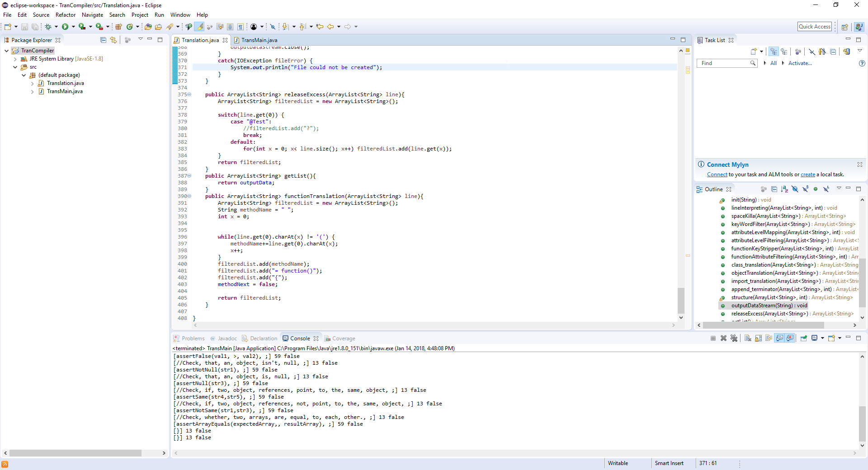The image size is (868, 470).
Task: Click the Next Annotation toolbar icon
Action: [286, 27]
